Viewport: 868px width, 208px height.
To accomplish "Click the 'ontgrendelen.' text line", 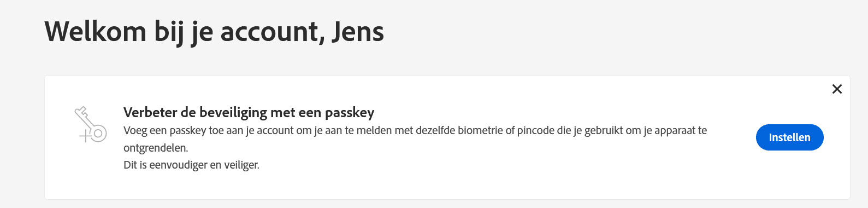I will tap(156, 148).
